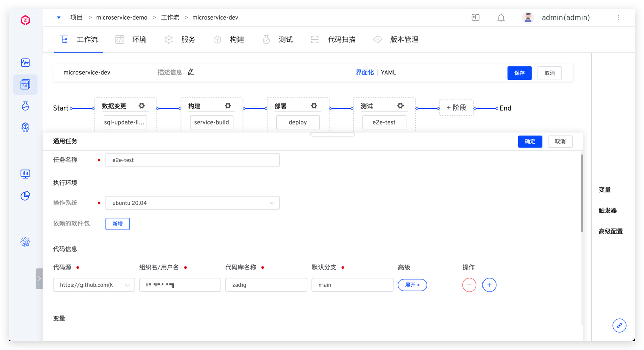Click the microservice-demo breadcrumb
The image size is (644, 350).
(122, 17)
